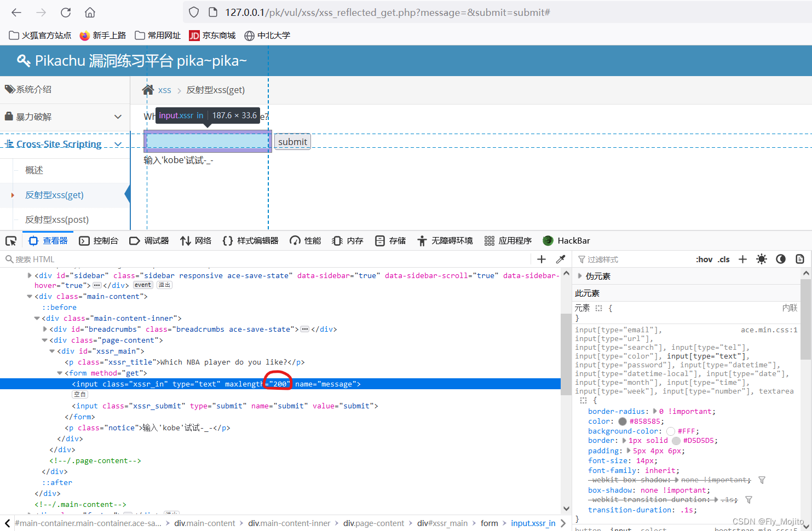The height and width of the screenshot is (531, 812).
Task: Click the xss breadcrumb link
Action: pyautogui.click(x=165, y=90)
